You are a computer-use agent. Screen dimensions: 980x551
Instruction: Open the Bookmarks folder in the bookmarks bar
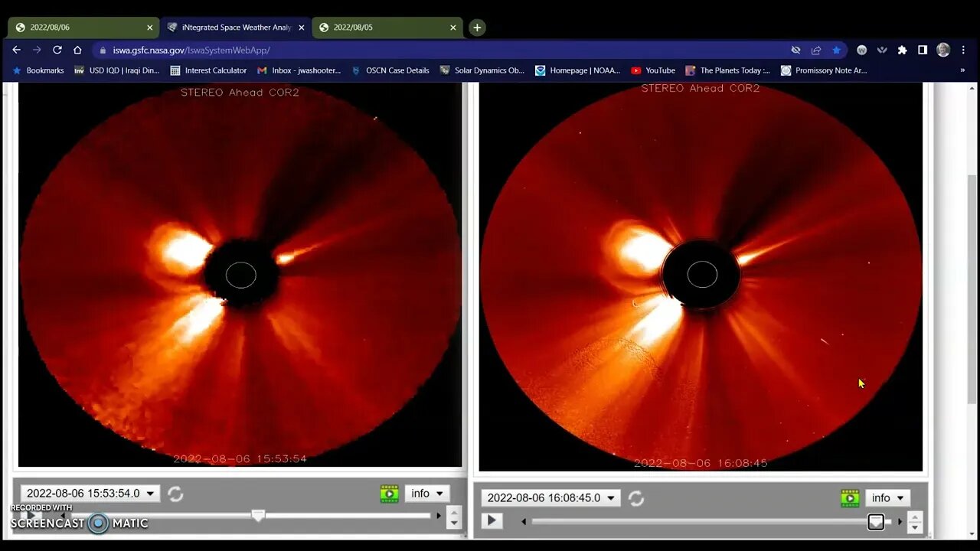coord(38,70)
